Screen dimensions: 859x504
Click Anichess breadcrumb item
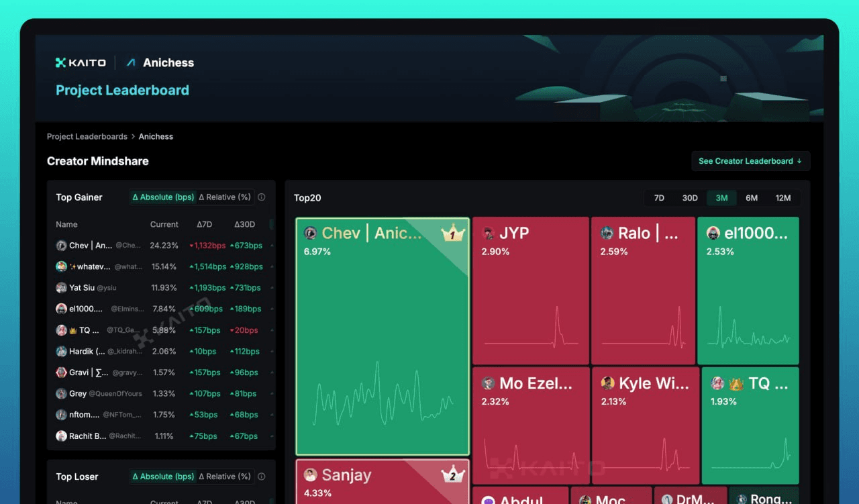tap(156, 136)
